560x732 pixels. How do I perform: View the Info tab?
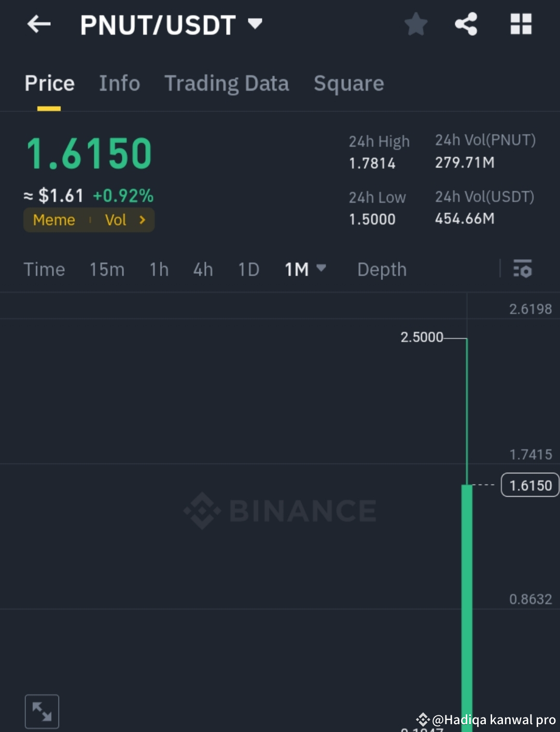click(x=119, y=83)
